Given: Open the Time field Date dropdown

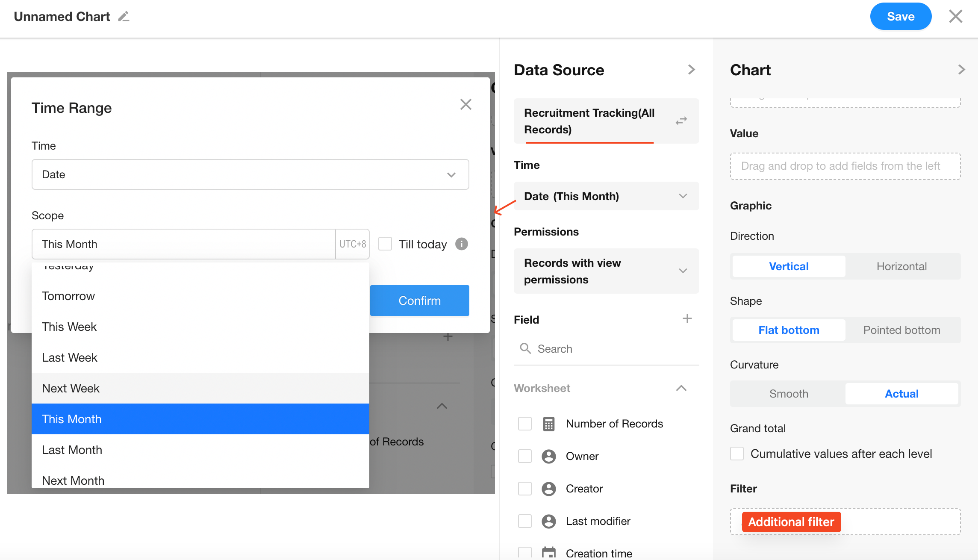Looking at the screenshot, I should 250,174.
